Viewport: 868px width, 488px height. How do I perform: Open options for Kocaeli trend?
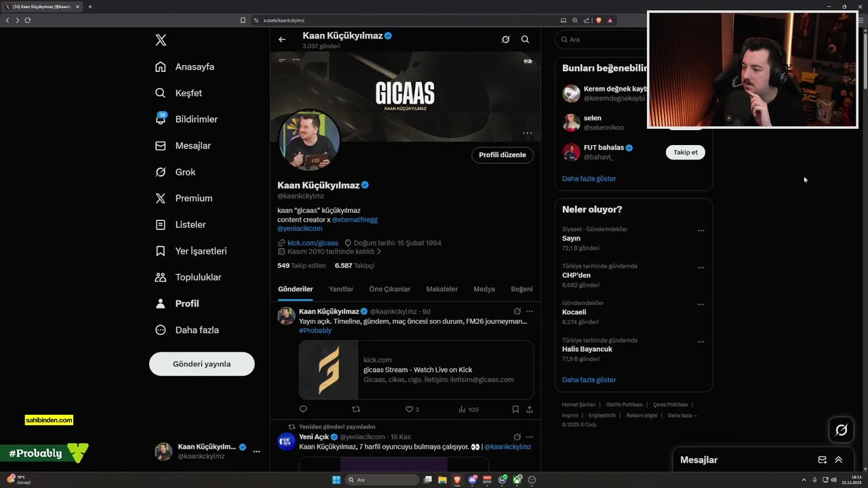point(701,304)
